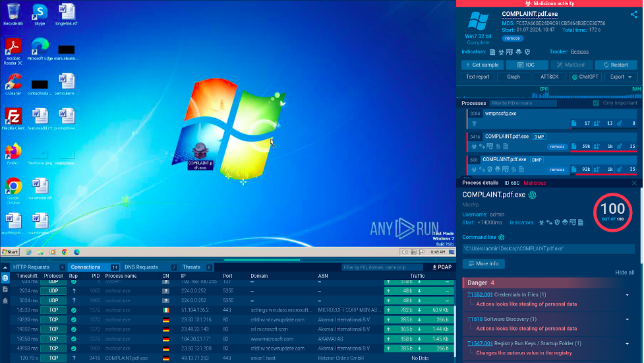Viewport: 644px width, 363px height.
Task: Open Google Chrome desktop shortcut
Action: tap(13, 191)
